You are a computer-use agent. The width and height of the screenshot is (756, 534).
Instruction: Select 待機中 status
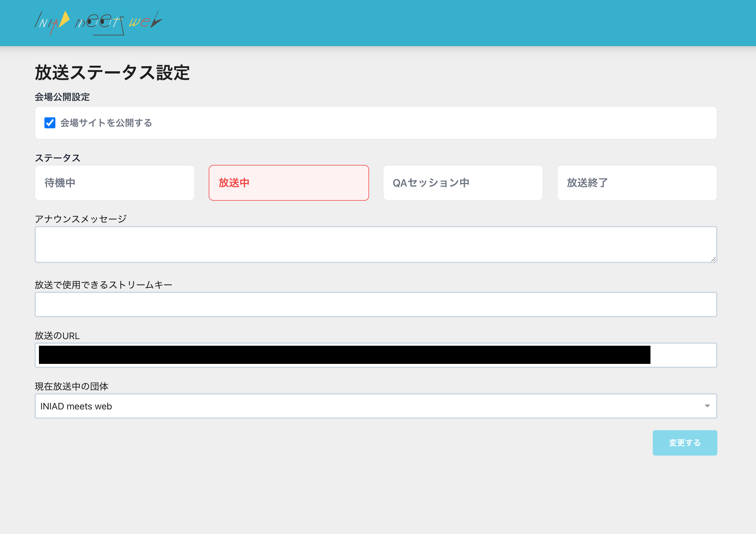click(x=114, y=183)
